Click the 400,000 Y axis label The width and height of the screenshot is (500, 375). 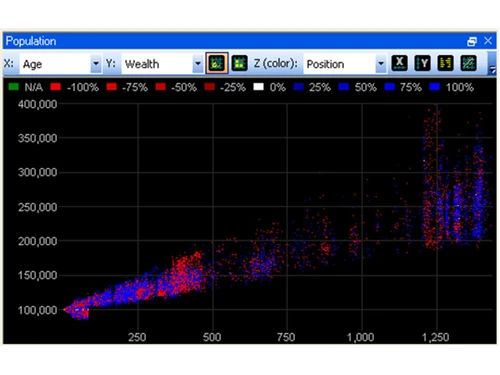[x=37, y=104]
